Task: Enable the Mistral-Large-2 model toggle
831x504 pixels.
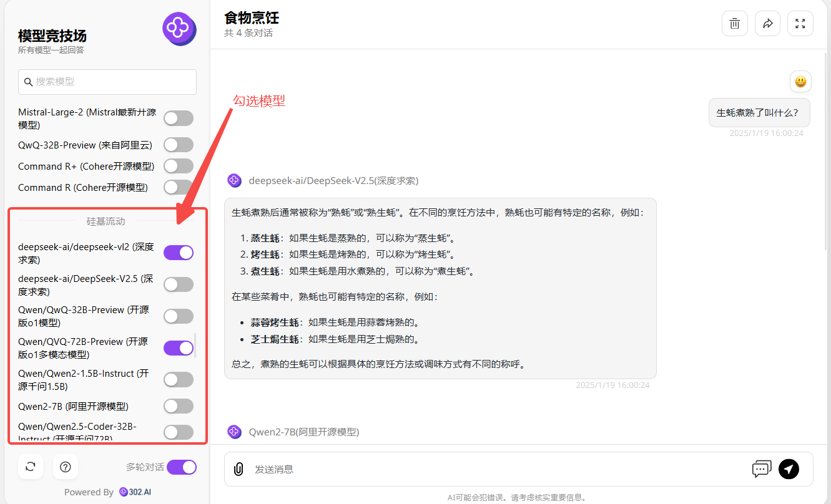Action: coord(179,119)
